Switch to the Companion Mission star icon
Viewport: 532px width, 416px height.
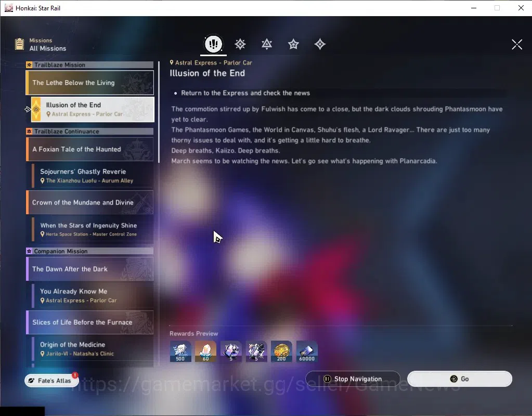pos(293,44)
